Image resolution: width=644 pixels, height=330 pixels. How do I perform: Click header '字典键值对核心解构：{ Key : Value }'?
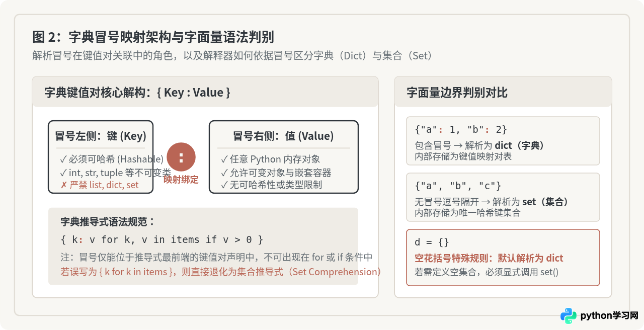tap(137, 93)
